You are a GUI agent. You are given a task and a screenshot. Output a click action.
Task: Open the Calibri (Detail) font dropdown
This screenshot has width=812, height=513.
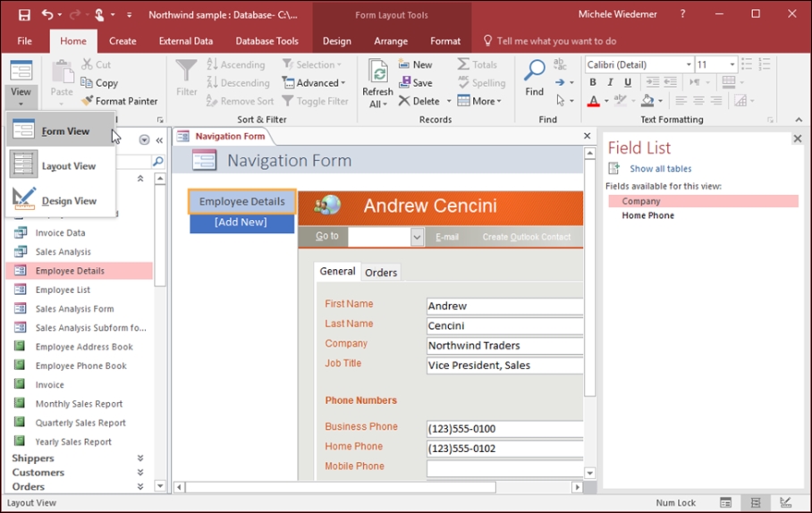(x=689, y=64)
